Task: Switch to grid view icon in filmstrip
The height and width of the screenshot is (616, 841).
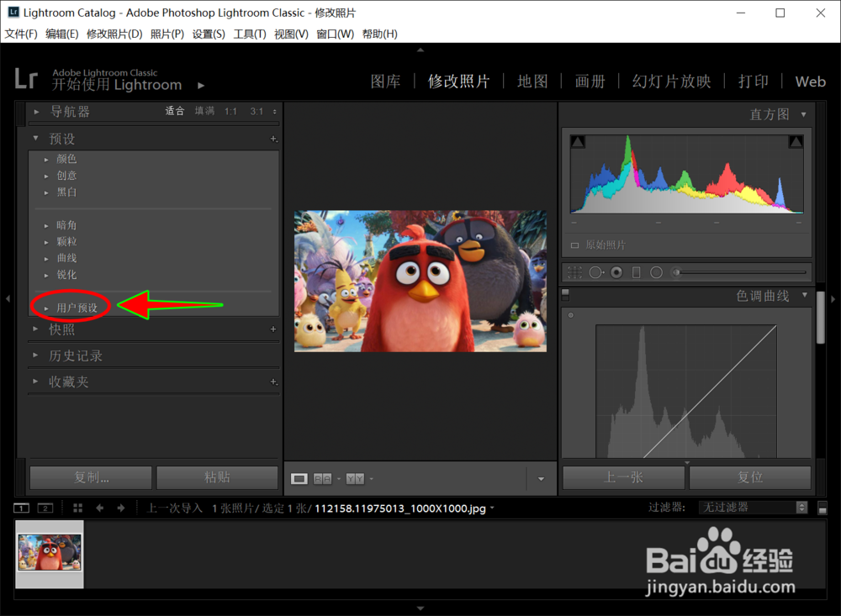Action: (x=77, y=508)
